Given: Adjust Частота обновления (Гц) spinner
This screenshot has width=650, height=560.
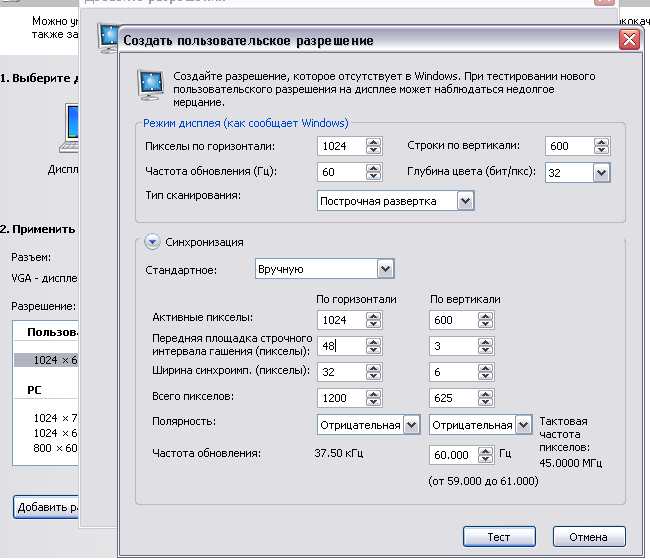Looking at the screenshot, I should (x=374, y=173).
